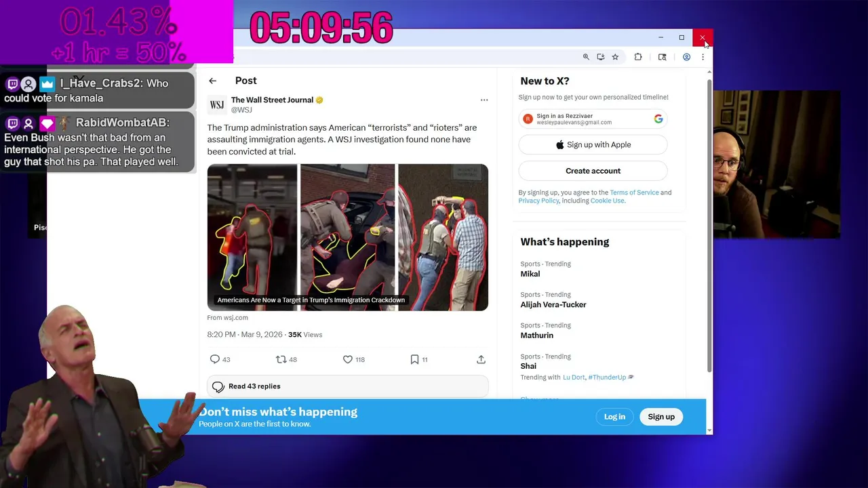
Task: Click the tab search icon in browser toolbar
Action: tap(663, 57)
